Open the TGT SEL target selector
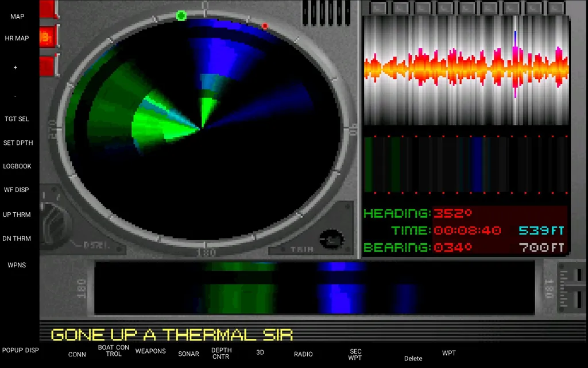The image size is (588, 368). tap(17, 119)
